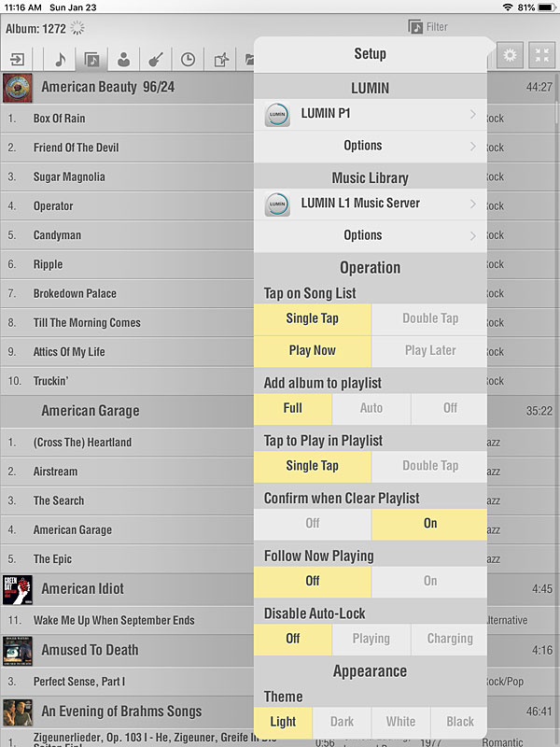Set Disable Auto-Lock to Charging
Screen dimensions: 560x747
pyautogui.click(x=449, y=639)
